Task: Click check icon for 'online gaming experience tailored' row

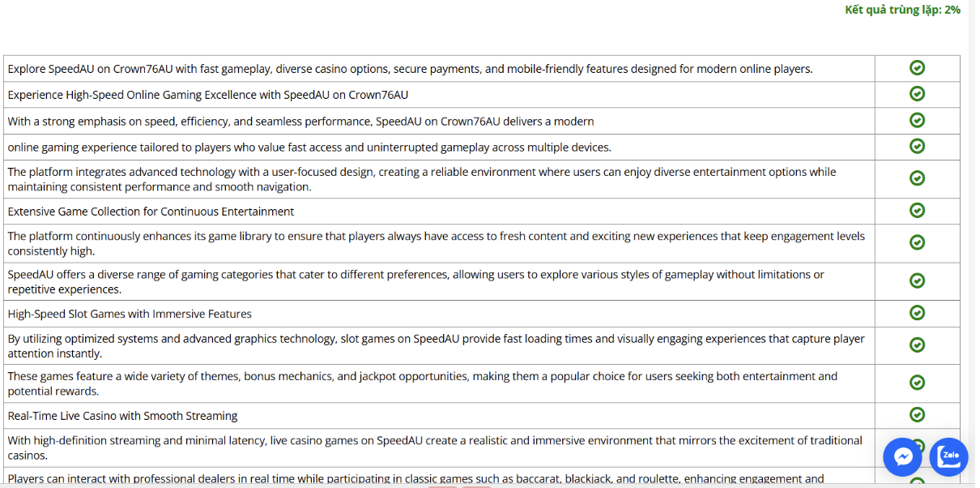Action: coord(917,147)
